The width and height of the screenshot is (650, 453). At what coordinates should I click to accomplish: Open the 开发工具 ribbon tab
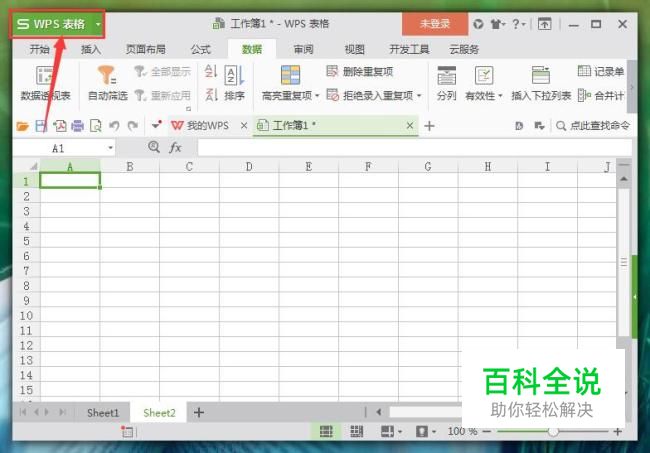point(409,49)
